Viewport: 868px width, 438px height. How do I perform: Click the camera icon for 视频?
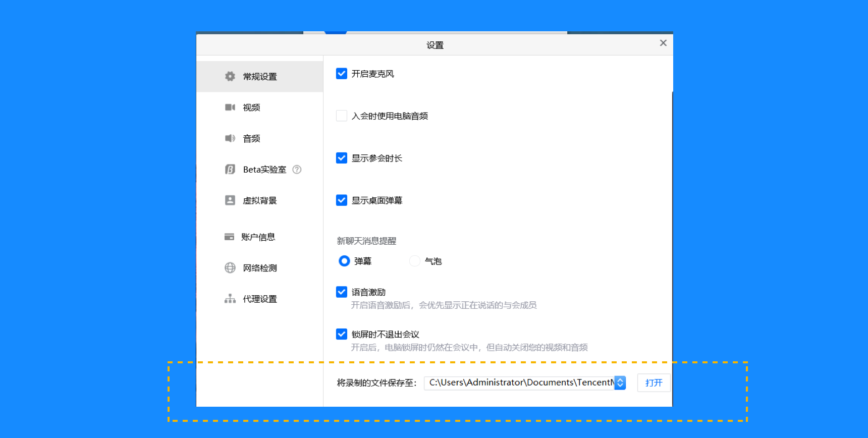230,107
